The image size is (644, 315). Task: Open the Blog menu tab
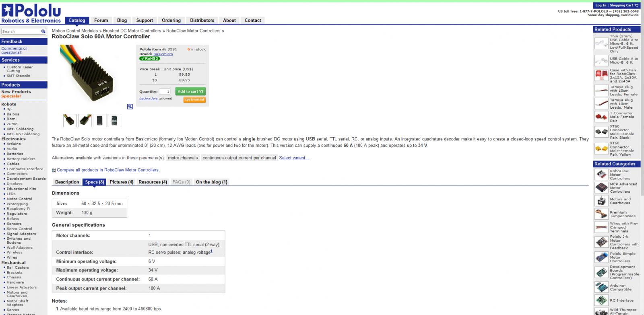(x=122, y=20)
